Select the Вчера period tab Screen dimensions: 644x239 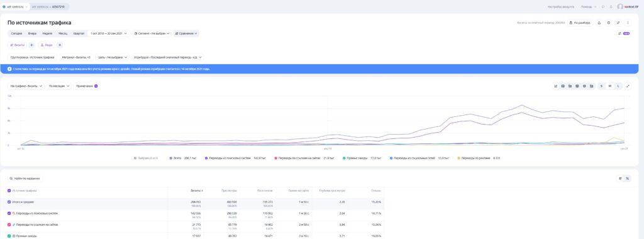point(32,34)
